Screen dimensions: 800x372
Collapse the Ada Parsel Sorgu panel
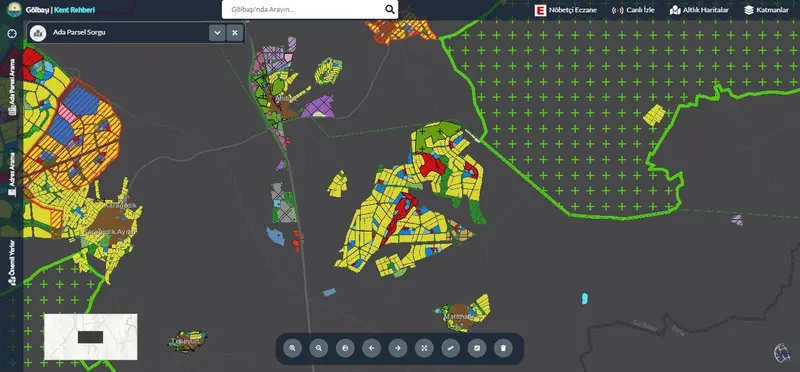tap(217, 33)
